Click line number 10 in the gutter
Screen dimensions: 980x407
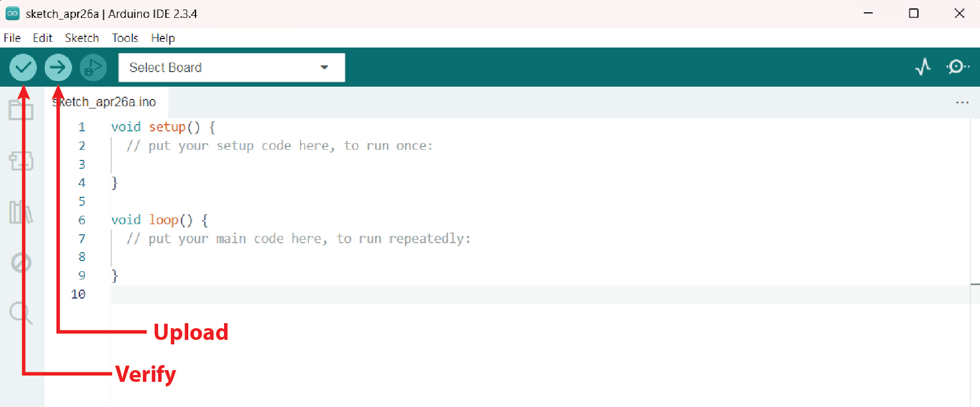pyautogui.click(x=78, y=294)
